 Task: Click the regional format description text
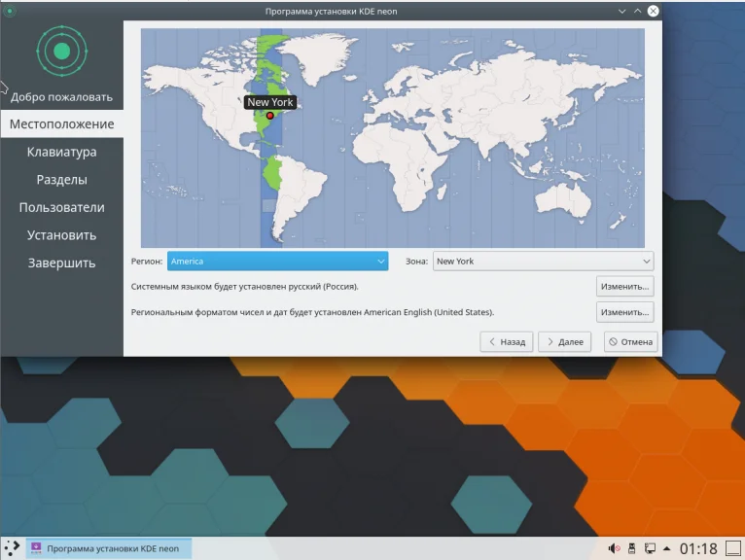[x=312, y=312]
